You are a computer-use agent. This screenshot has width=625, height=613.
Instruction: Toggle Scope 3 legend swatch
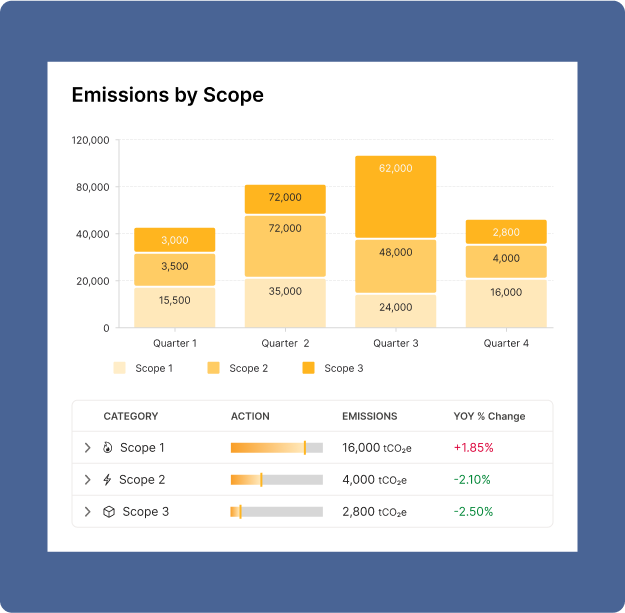[308, 368]
